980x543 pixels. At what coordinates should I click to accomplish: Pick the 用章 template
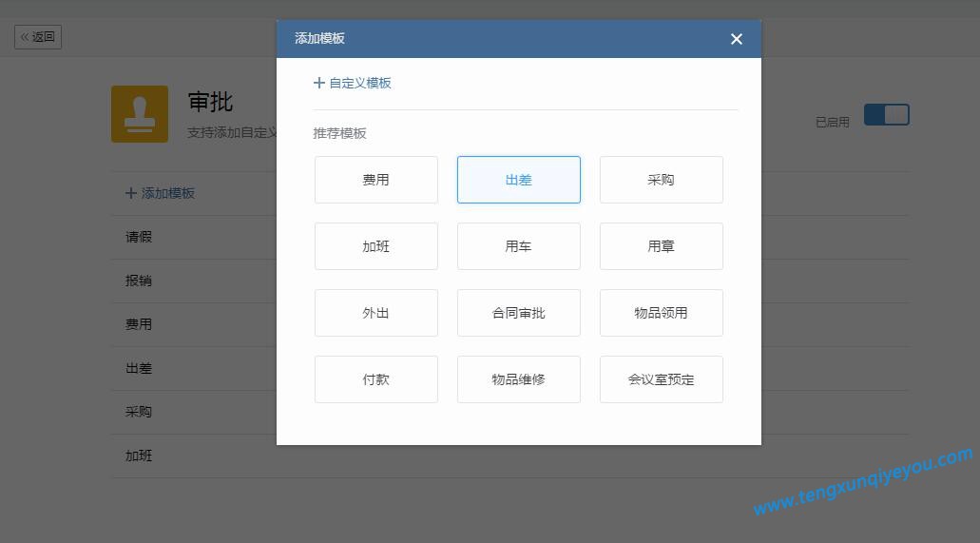click(662, 246)
